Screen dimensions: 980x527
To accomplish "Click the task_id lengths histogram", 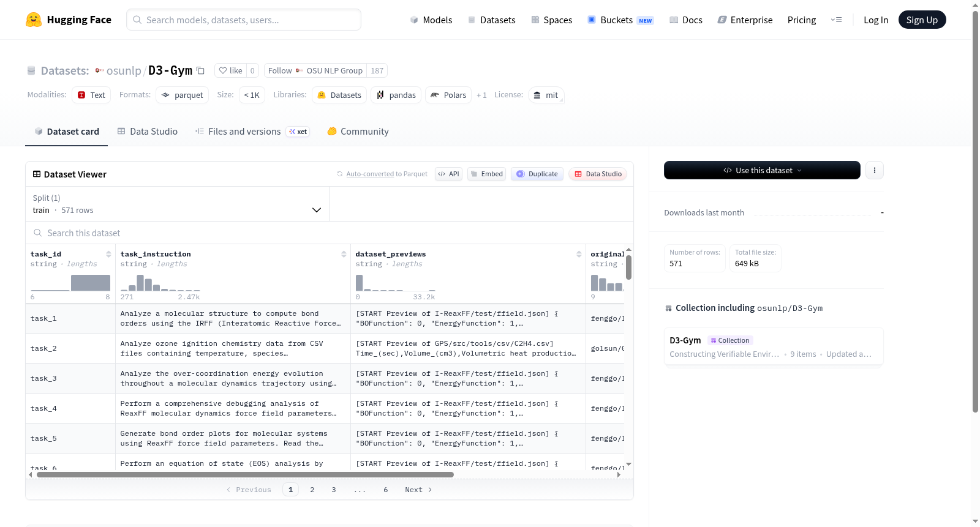I will coord(70,282).
